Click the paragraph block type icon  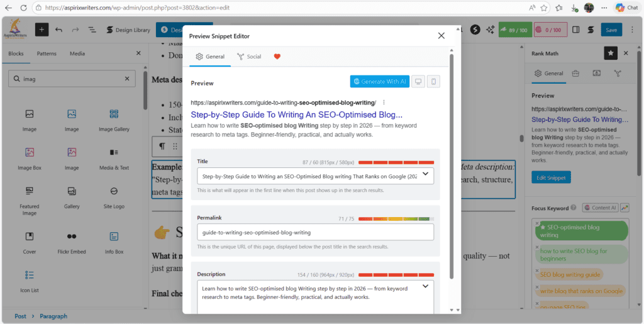tap(162, 146)
